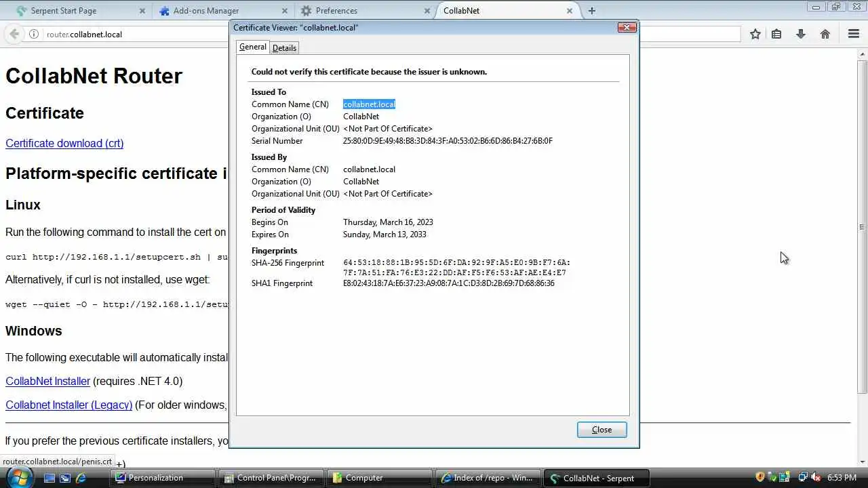868x488 pixels.
Task: Click the certificate Serial Number value
Action: (448, 141)
